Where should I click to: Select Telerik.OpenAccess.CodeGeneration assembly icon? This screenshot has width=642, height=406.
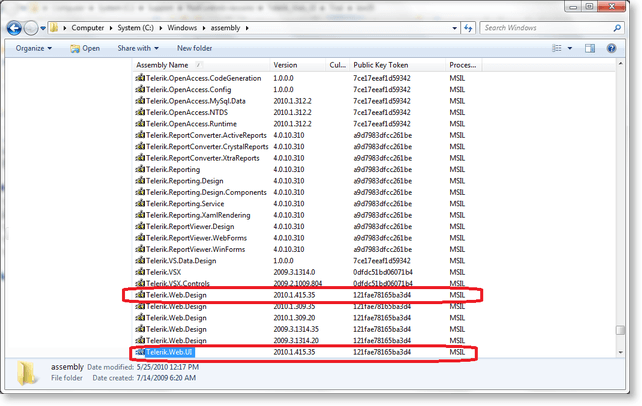(140, 78)
